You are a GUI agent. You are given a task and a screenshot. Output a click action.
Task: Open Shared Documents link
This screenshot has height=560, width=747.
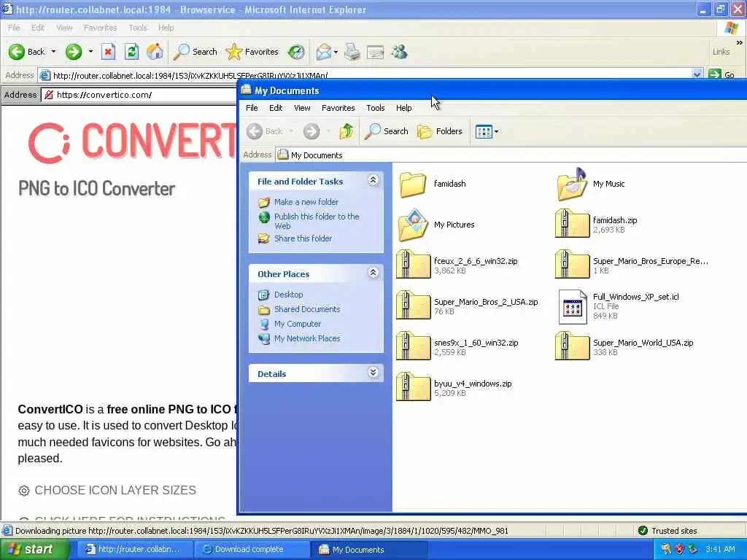pos(307,309)
